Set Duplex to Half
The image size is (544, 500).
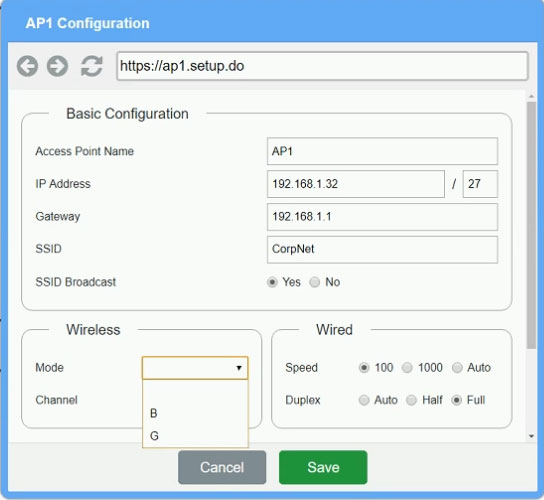(411, 400)
